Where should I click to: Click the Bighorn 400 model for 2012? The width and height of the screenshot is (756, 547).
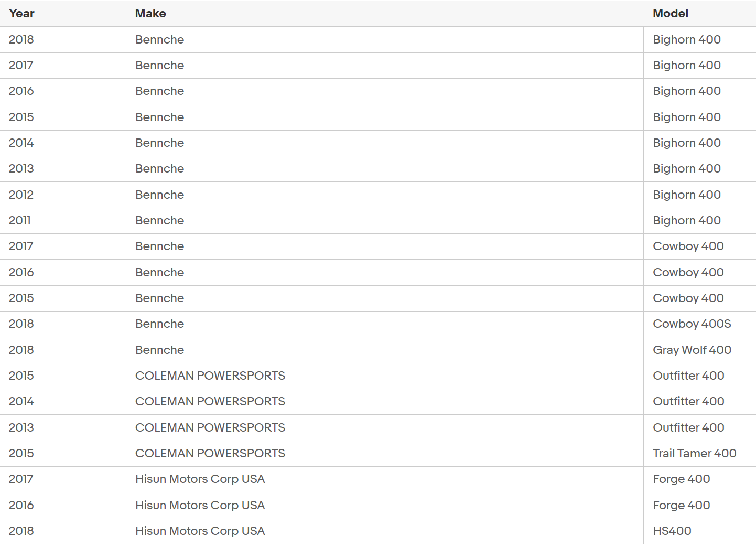687,195
